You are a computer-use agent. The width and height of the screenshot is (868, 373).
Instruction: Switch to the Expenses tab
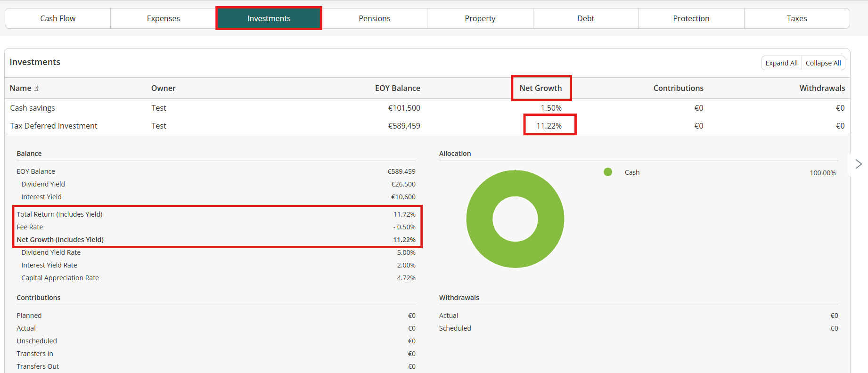163,18
